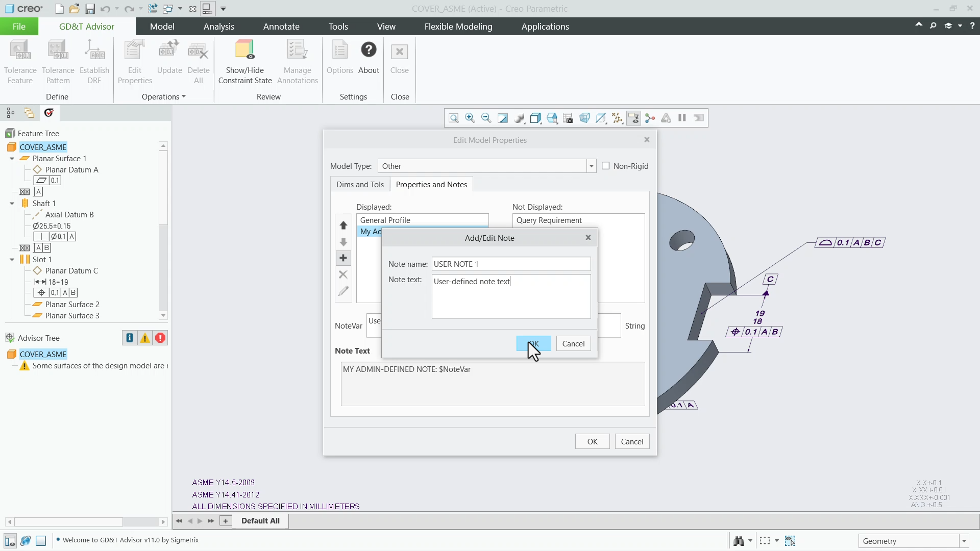Click the About question mark icon
The image size is (980, 551).
369,50
